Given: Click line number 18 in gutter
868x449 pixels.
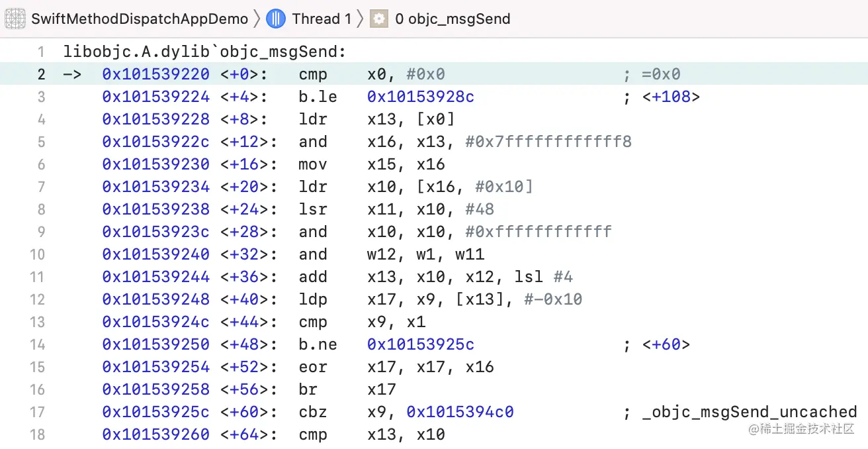Looking at the screenshot, I should [x=37, y=434].
